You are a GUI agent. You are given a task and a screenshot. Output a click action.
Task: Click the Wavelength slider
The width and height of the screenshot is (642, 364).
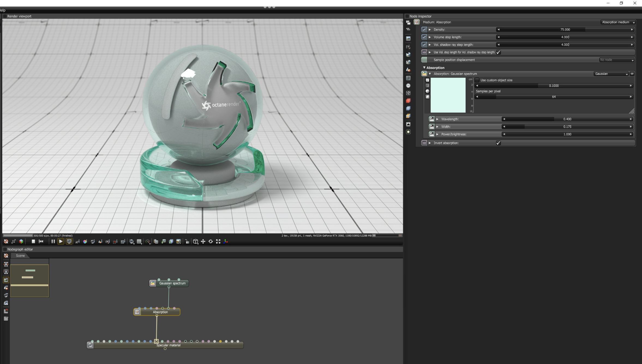coord(567,119)
